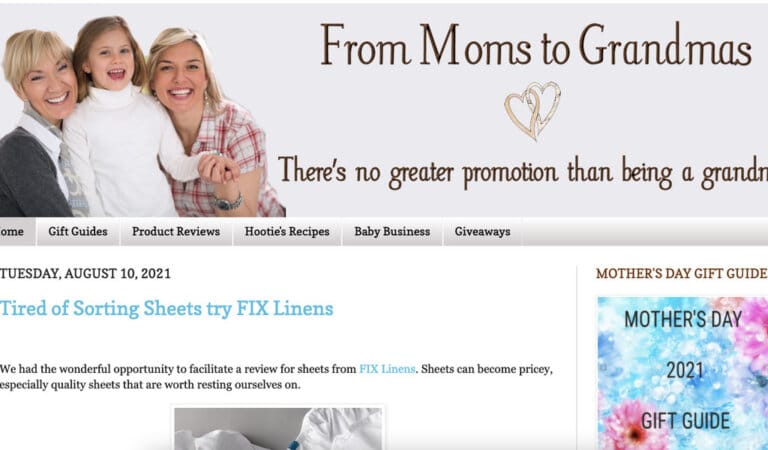Click the interlocking hearts logo icon
Viewport: 768px width, 450px height.
click(533, 111)
